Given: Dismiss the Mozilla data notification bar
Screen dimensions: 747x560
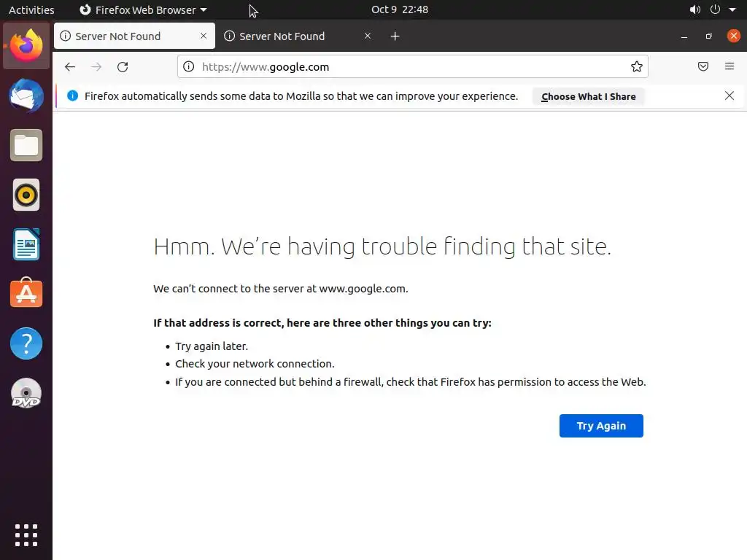Looking at the screenshot, I should 729,96.
